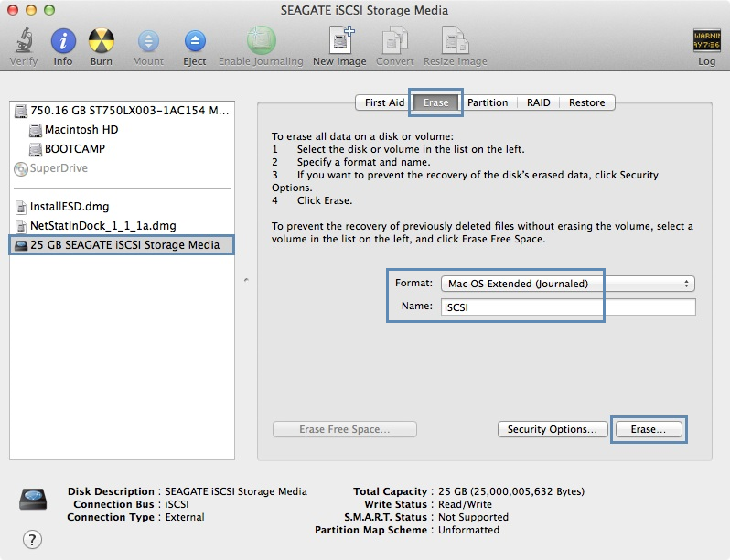Viewport: 730px width, 560px height.
Task: Click the Erase… button
Action: 649,429
